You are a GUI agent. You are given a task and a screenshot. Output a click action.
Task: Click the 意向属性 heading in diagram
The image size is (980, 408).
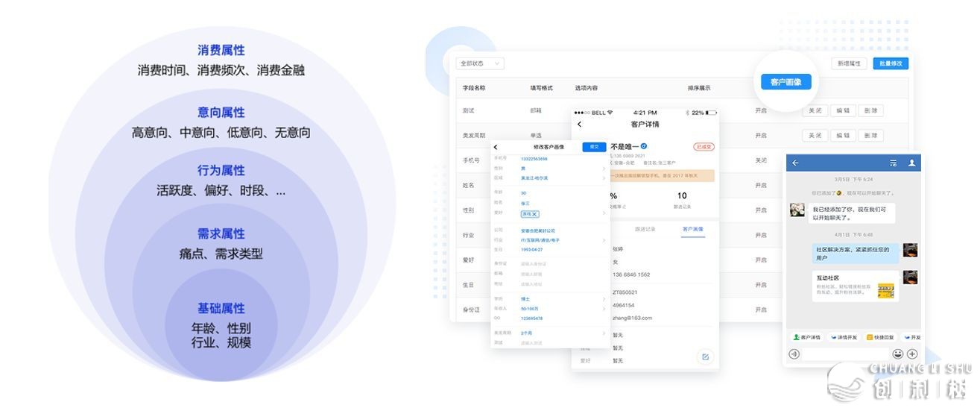[221, 113]
